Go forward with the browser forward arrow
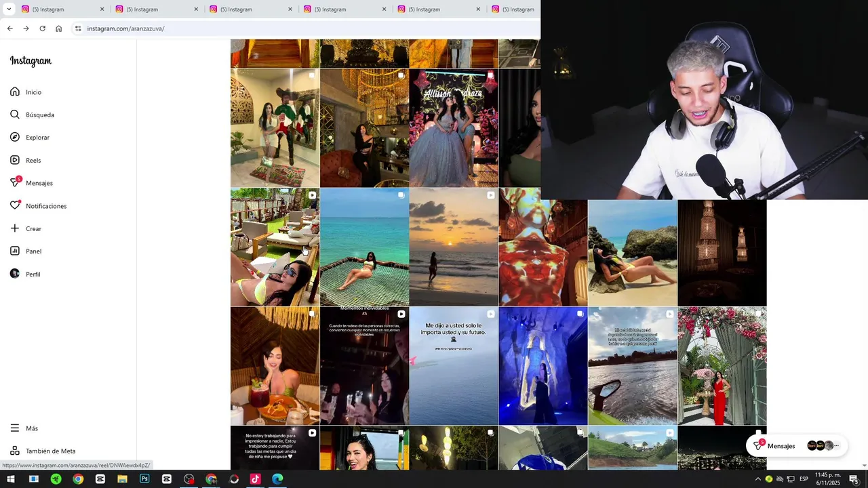Viewport: 868px width, 488px height. tap(26, 28)
